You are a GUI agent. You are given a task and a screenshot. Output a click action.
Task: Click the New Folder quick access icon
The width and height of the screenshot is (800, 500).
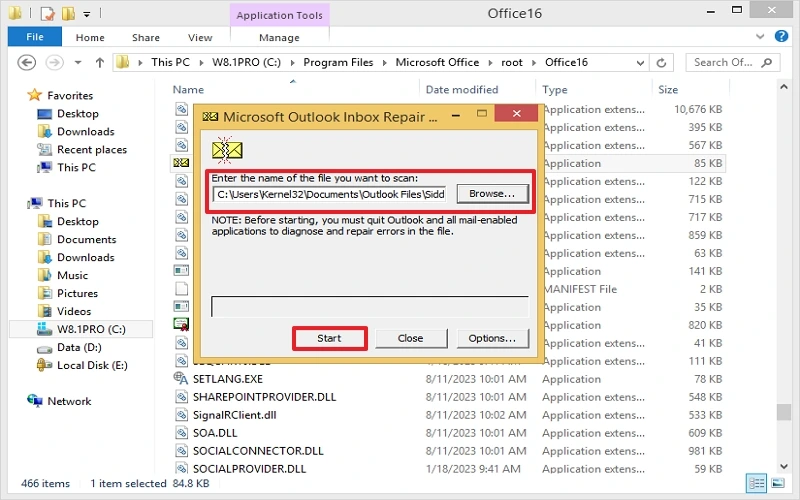click(68, 13)
